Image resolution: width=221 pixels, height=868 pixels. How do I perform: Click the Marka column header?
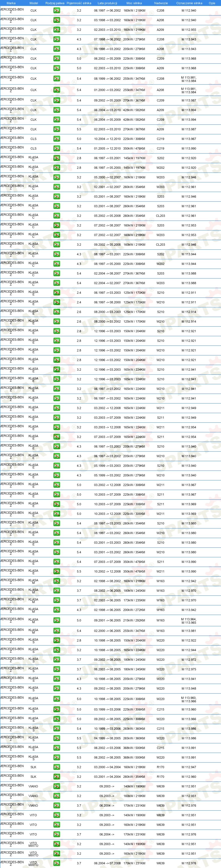[x=11, y=3]
